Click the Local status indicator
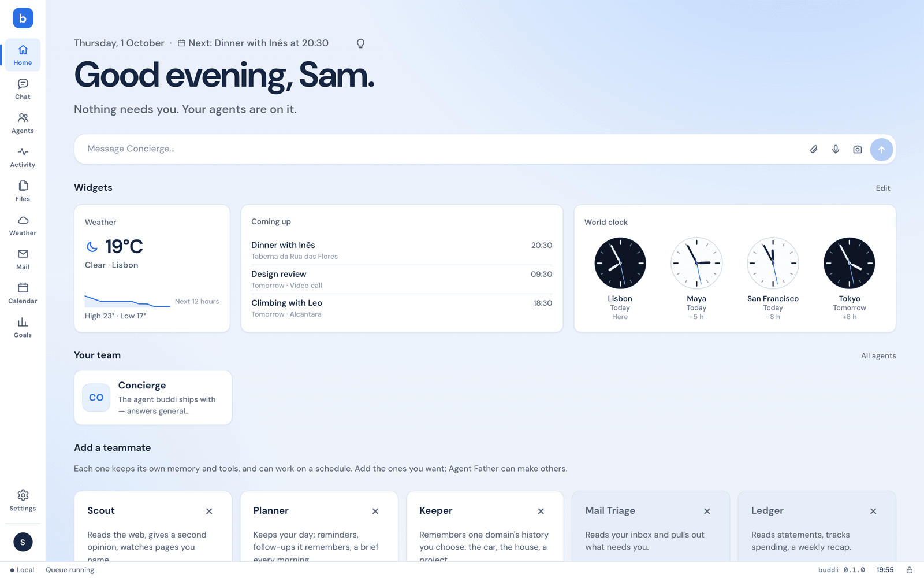 22,570
